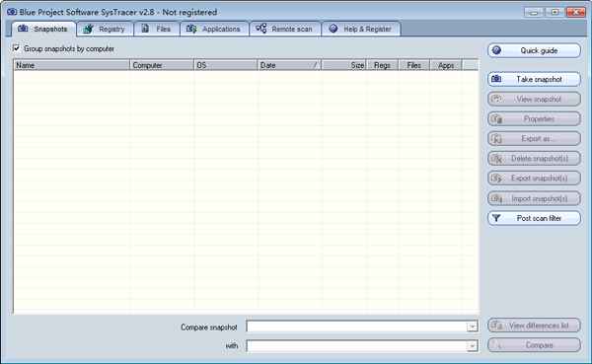Close the SysTracer window
The height and width of the screenshot is (364, 592).
[x=576, y=13]
